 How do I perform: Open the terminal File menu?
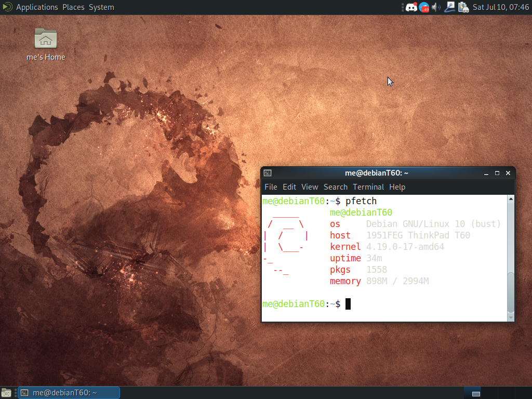tap(271, 187)
